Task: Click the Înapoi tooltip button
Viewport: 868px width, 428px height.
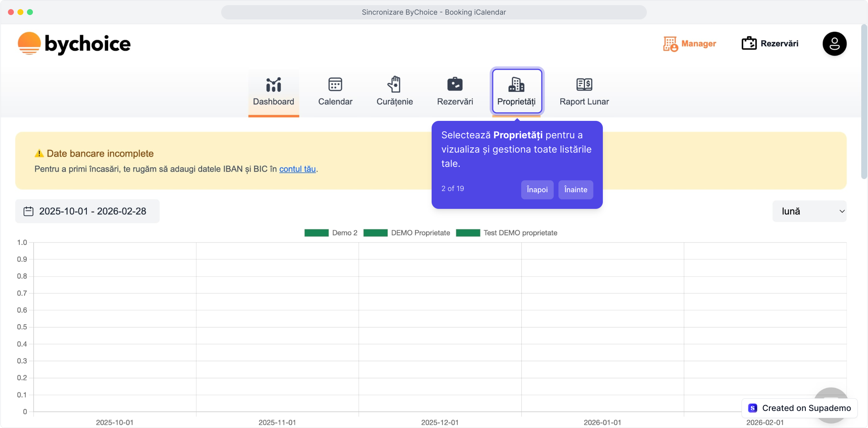Action: tap(537, 189)
